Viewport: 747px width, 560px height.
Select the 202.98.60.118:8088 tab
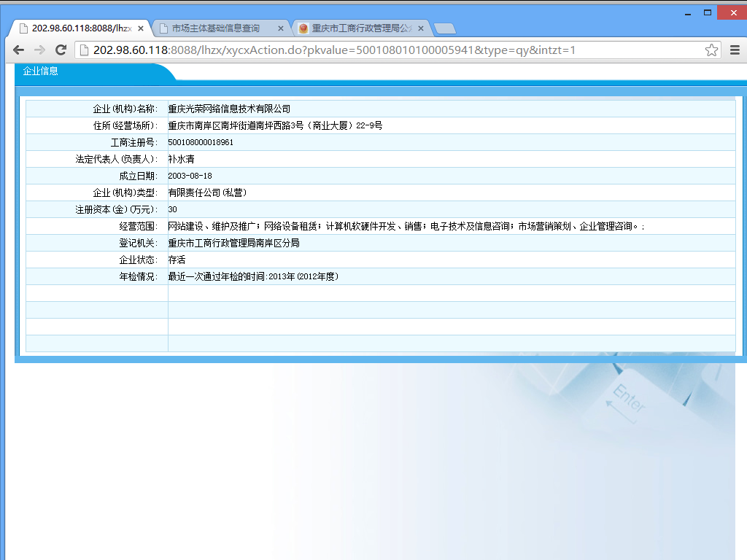(81, 28)
